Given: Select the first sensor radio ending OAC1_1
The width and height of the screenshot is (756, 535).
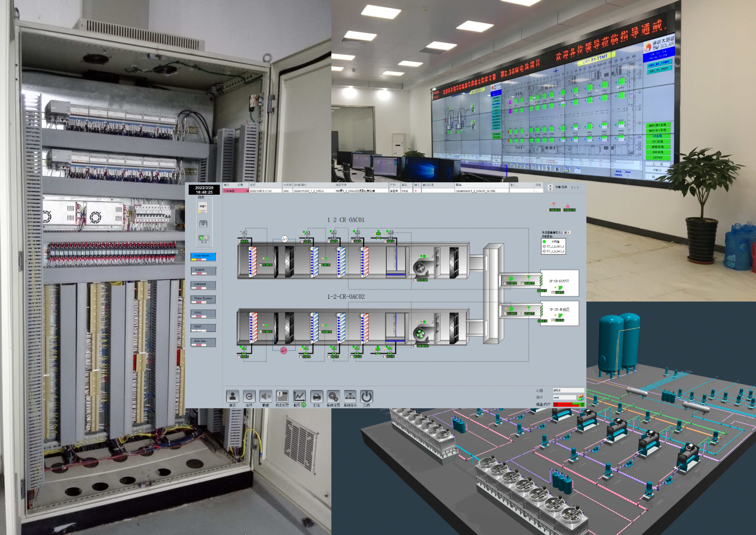Looking at the screenshot, I should point(544,247).
